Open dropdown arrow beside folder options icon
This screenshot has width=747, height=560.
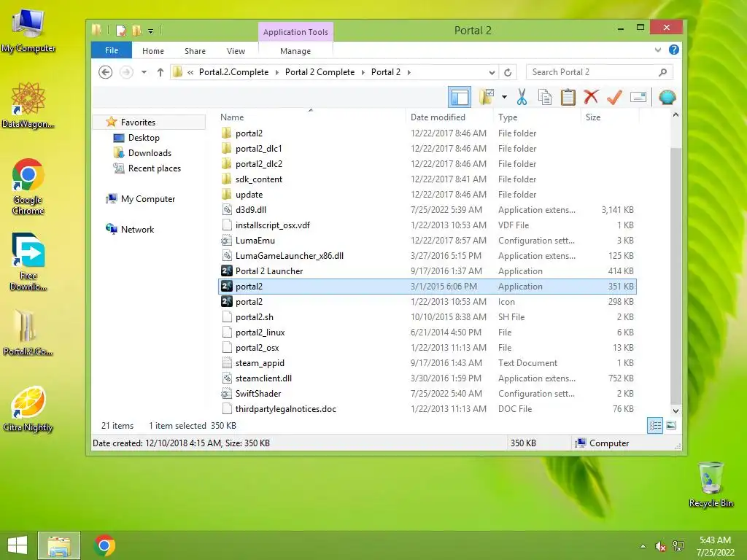pyautogui.click(x=504, y=97)
